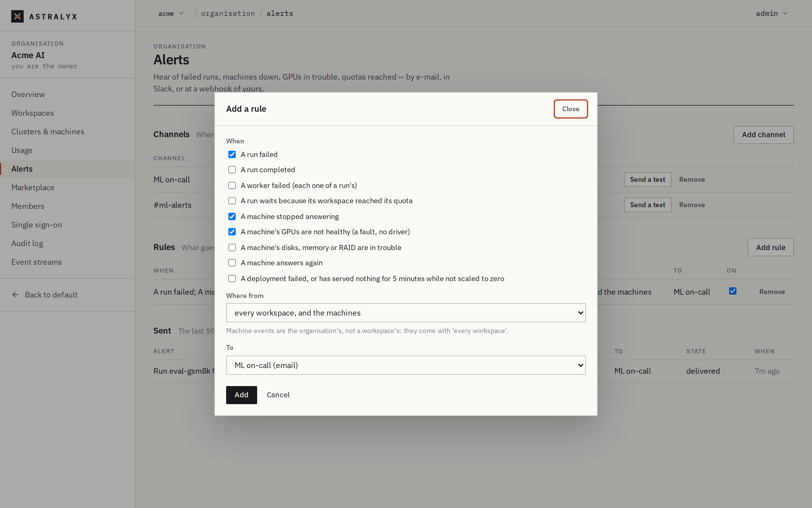Uncheck the GPUs not healthy checkbox
812x508 pixels.
232,232
